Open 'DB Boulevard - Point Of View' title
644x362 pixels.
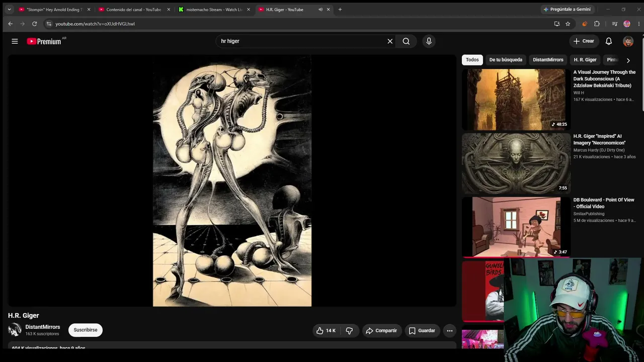[604, 203]
